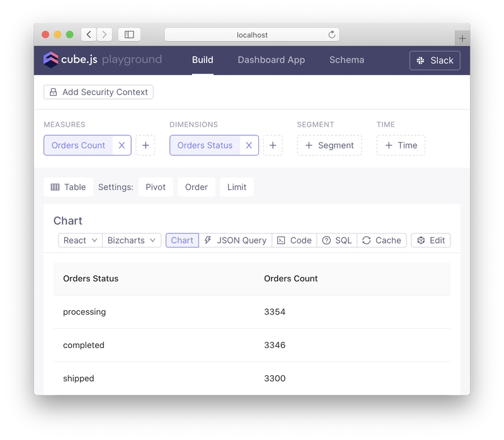Click the cube.js logo icon
The width and height of the screenshot is (504, 440).
[x=51, y=60]
